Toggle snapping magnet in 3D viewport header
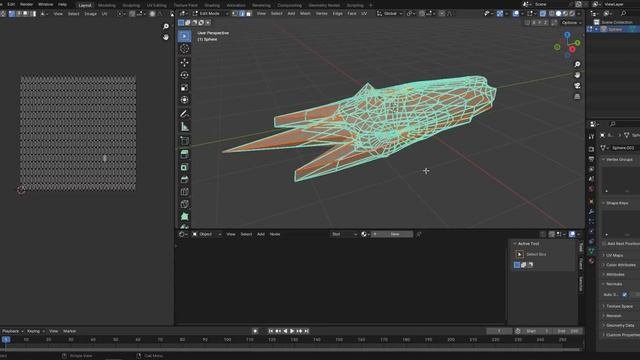The image size is (640, 360). (x=422, y=13)
